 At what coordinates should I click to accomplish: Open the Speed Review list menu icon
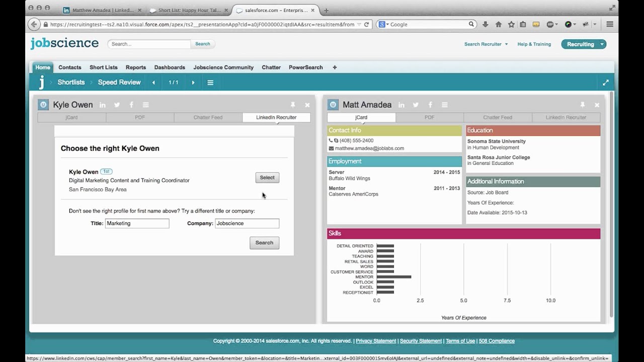210,82
